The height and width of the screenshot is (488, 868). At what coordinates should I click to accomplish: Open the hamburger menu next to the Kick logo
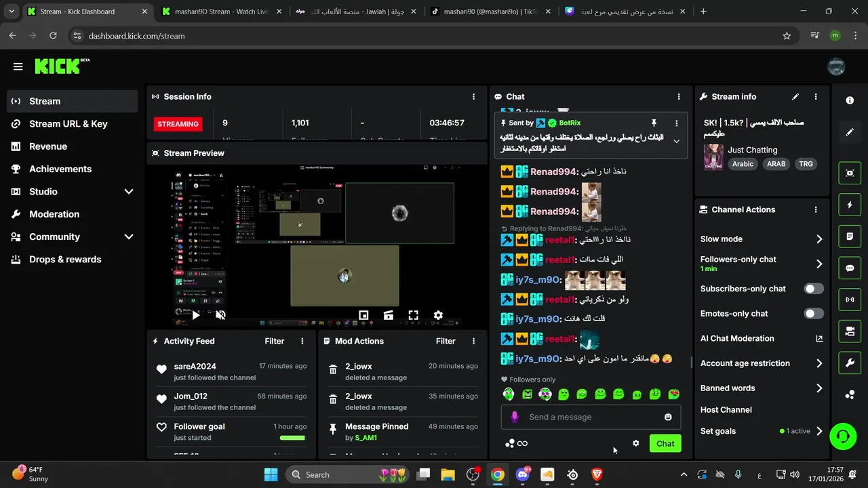click(x=18, y=66)
